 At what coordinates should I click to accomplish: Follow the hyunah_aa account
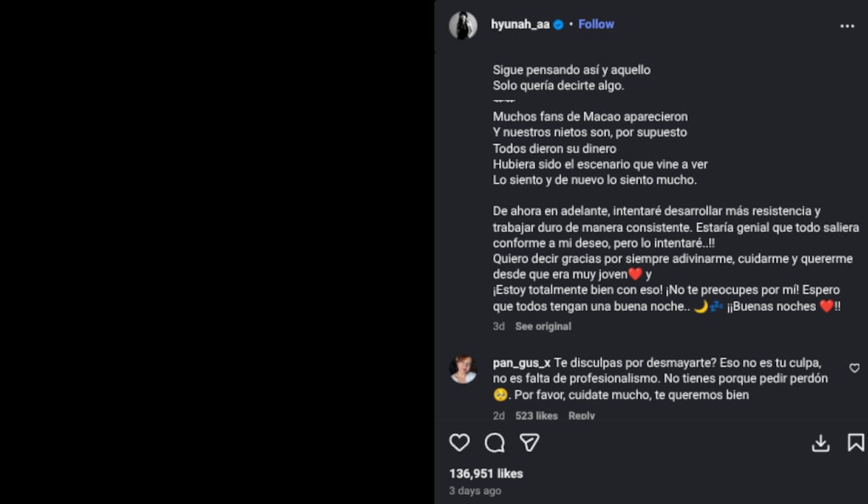tap(595, 24)
